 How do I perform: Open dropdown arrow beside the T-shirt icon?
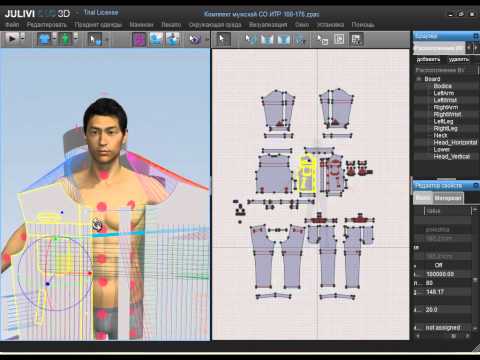(54, 37)
